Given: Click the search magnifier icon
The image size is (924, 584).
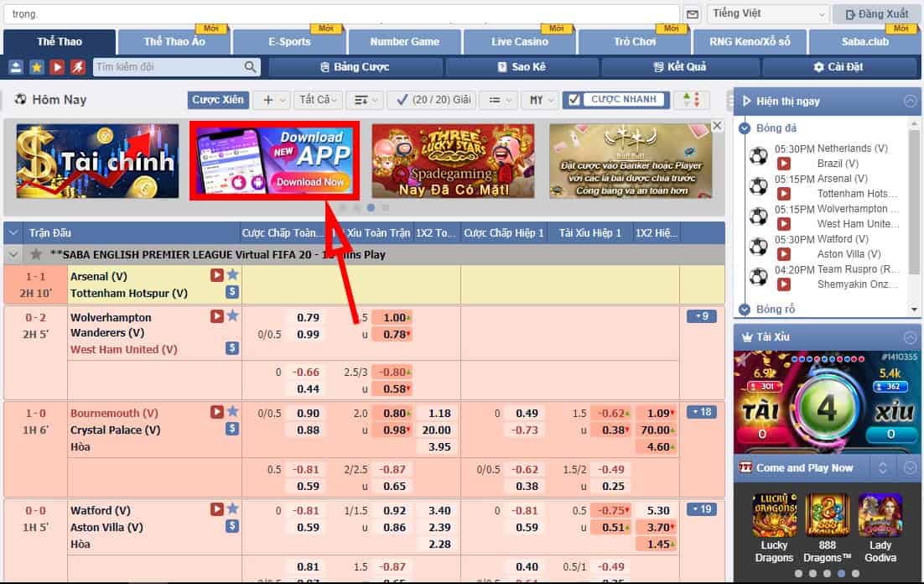Looking at the screenshot, I should pyautogui.click(x=251, y=67).
